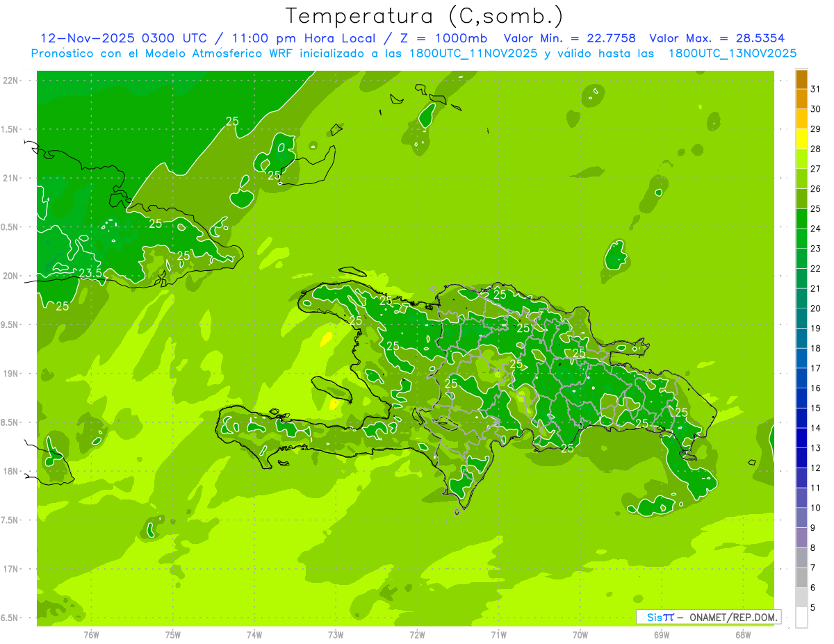Image resolution: width=834 pixels, height=644 pixels.
Task: Pick the purple colorbar segment between 9 and 10
Action: pos(801,518)
